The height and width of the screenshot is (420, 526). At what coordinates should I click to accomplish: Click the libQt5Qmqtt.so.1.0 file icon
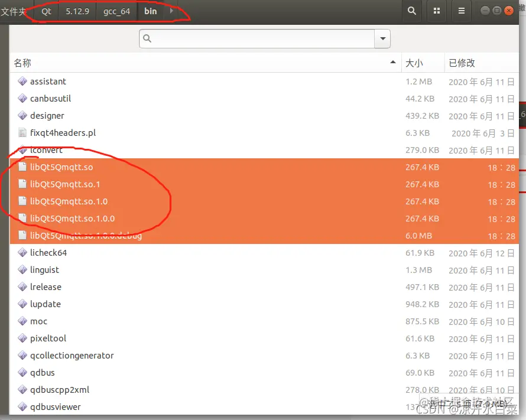pyautogui.click(x=22, y=201)
